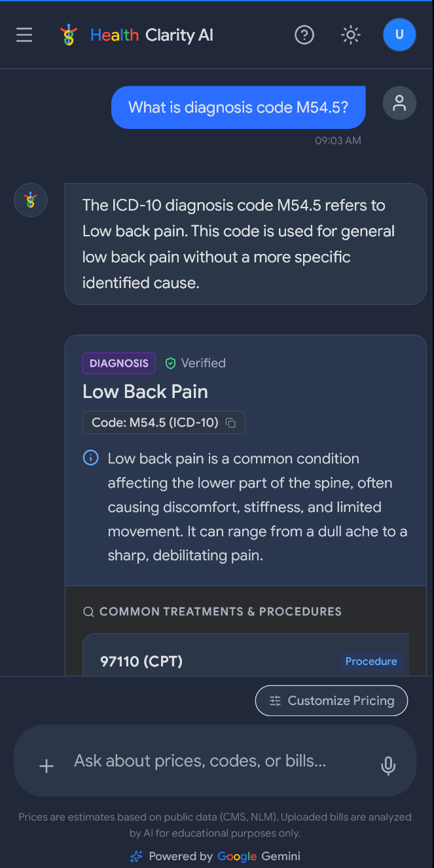The height and width of the screenshot is (868, 434).
Task: Open the navigation hamburger menu
Action: [24, 35]
